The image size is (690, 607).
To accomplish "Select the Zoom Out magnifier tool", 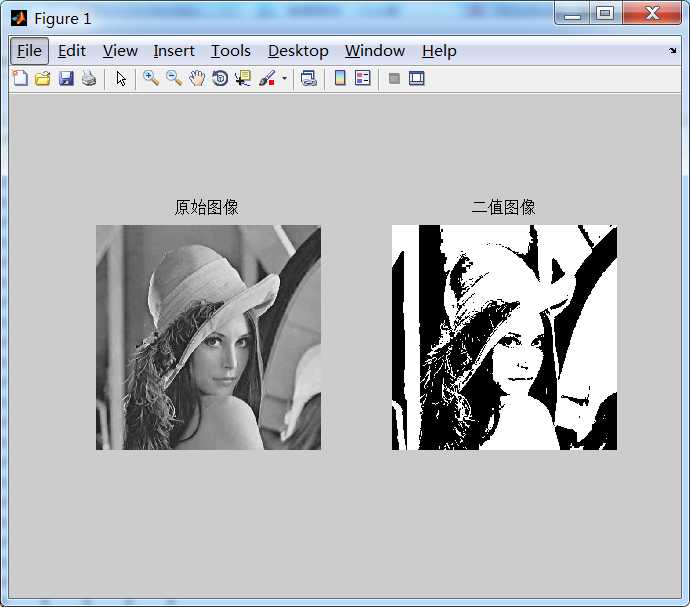I will coord(174,78).
